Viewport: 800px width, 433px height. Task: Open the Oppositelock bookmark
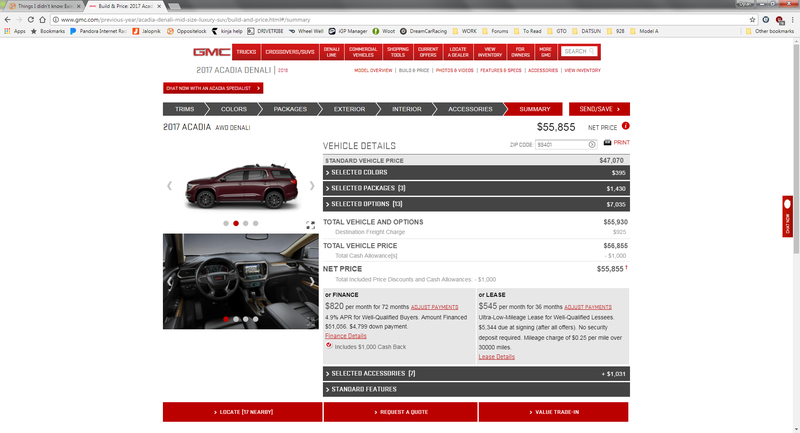[187, 31]
